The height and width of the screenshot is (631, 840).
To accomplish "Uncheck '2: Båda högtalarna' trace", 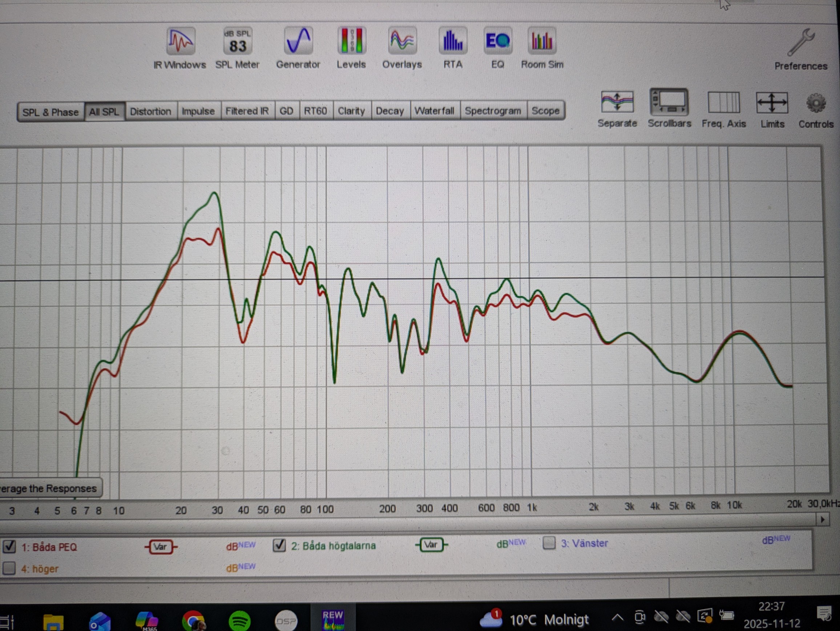I will tap(279, 546).
